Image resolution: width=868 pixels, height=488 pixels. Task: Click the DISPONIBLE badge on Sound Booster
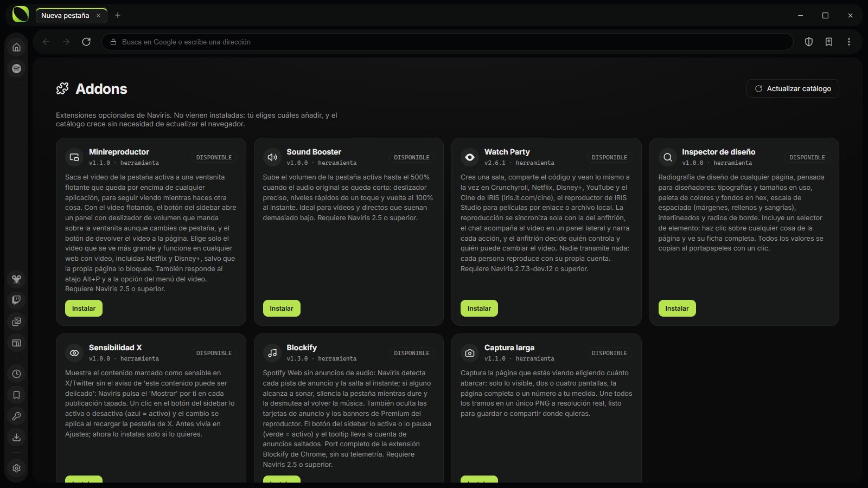pos(412,157)
